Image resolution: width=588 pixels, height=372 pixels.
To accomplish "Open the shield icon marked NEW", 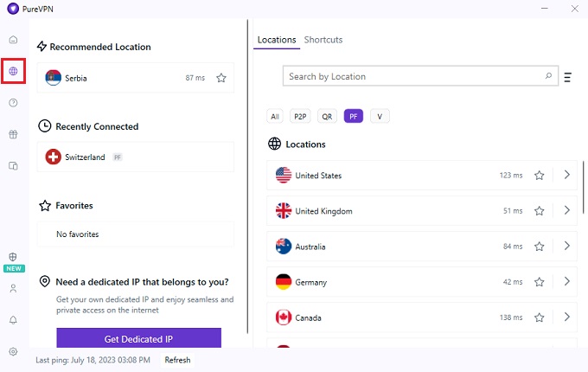I will tap(13, 257).
